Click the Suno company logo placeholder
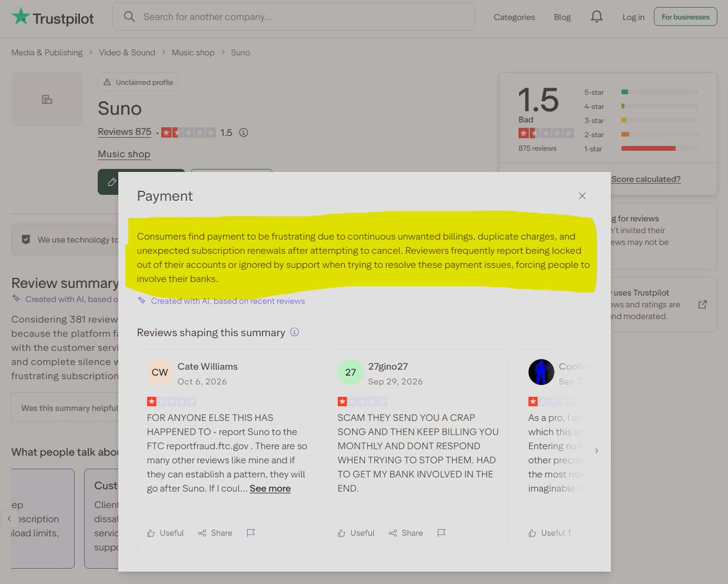The width and height of the screenshot is (728, 584). (47, 99)
